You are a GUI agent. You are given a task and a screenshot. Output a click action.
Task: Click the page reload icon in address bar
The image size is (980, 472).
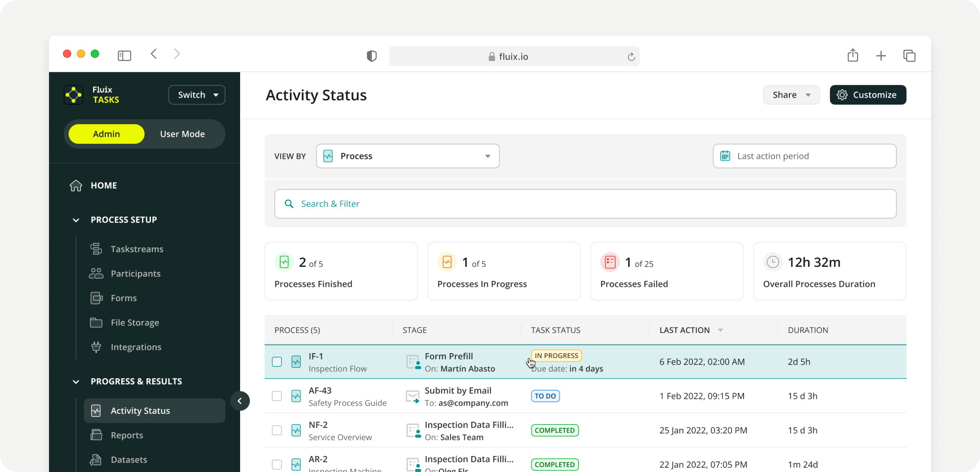[631, 57]
